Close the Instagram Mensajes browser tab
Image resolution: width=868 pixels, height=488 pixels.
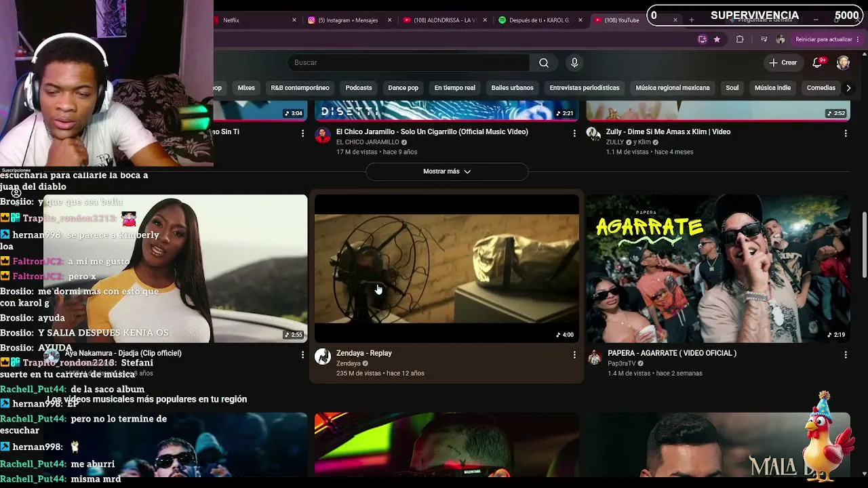(x=389, y=20)
